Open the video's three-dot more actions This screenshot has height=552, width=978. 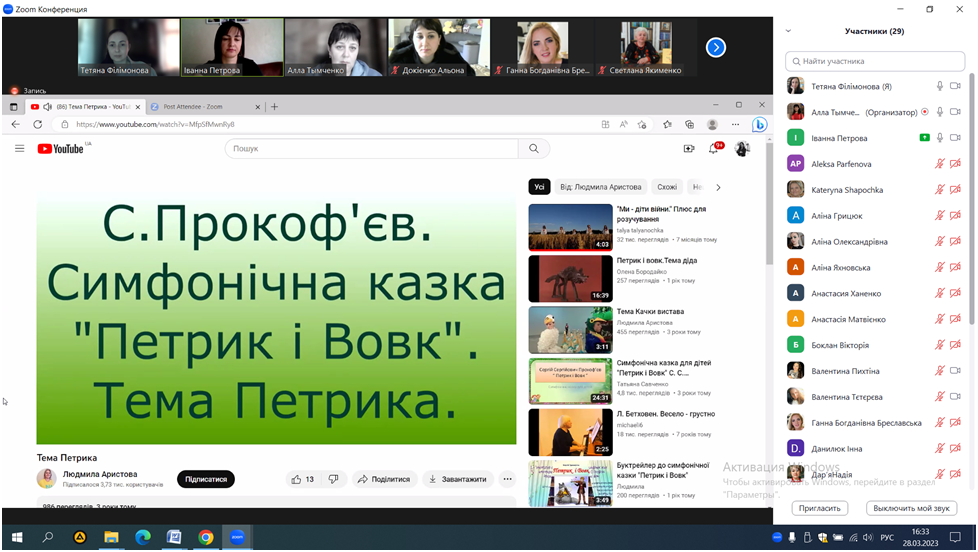tap(507, 479)
